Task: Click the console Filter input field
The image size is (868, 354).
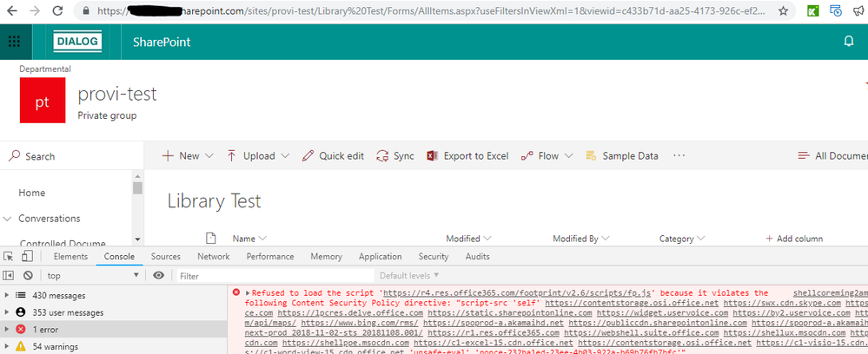Action: pos(275,275)
